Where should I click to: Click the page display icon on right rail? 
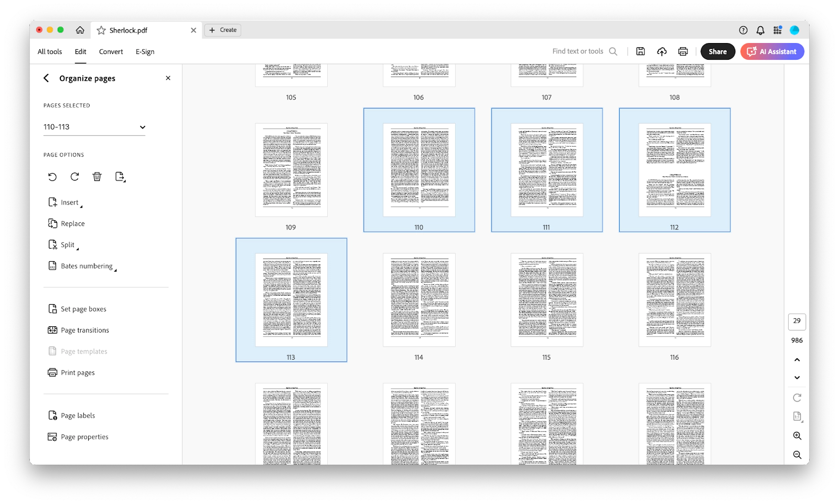point(797,417)
